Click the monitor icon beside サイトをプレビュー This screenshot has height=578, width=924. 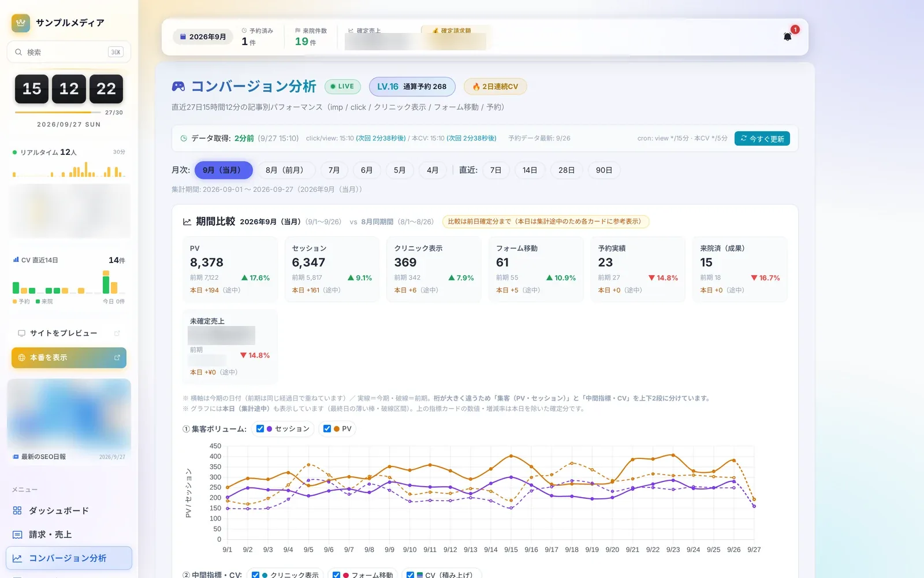pyautogui.click(x=21, y=334)
